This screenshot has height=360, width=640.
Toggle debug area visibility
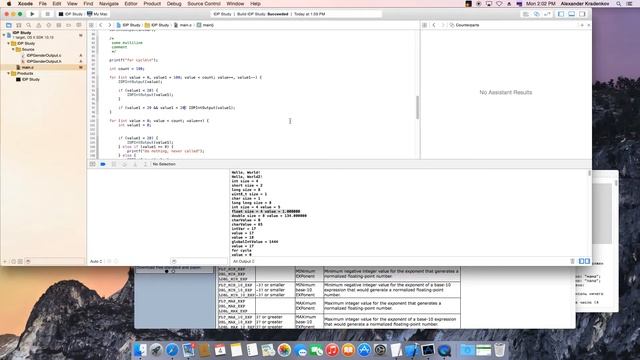[x=572, y=14]
